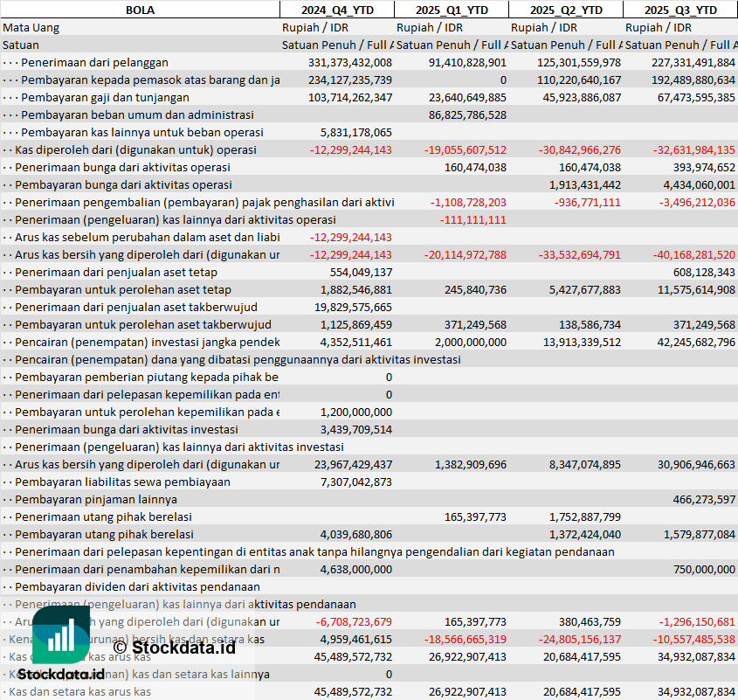738x700 pixels.
Task: Click red value -111,111,111
Action: click(473, 219)
